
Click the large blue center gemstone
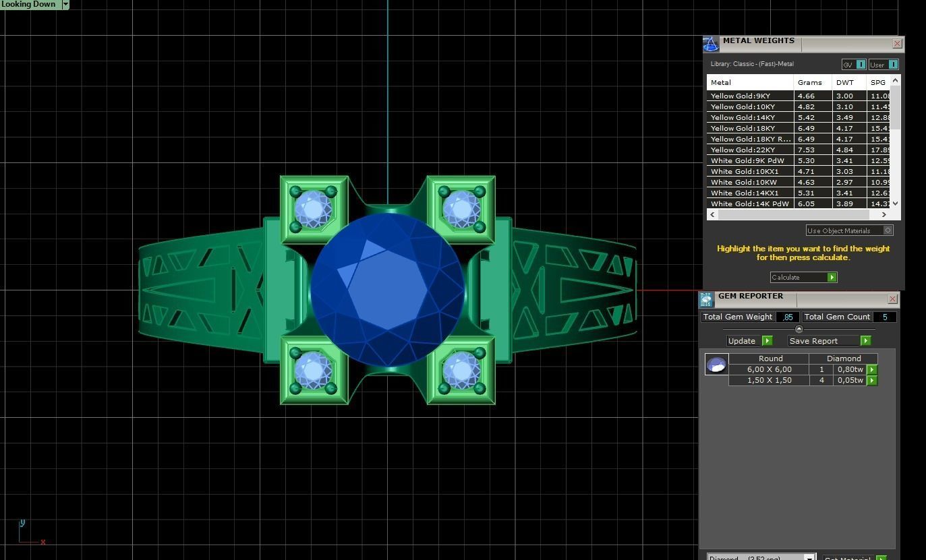[x=388, y=290]
